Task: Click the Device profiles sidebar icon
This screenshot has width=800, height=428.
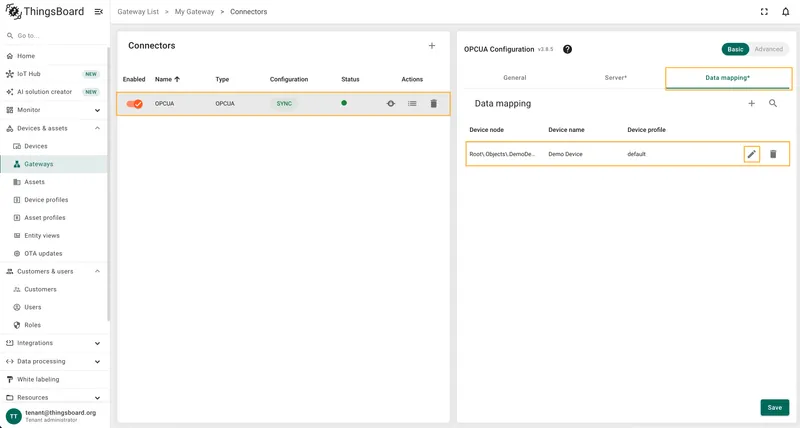Action: click(17, 200)
